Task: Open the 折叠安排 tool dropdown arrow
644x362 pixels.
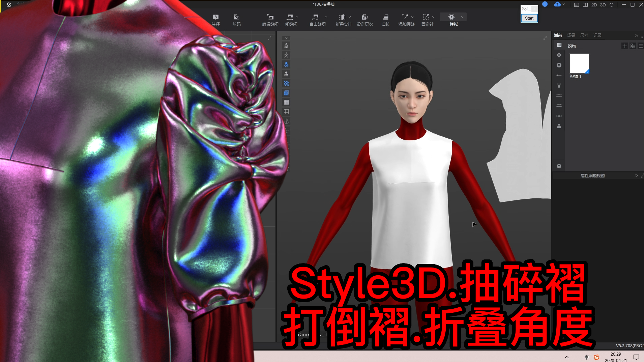Action: tap(350, 17)
